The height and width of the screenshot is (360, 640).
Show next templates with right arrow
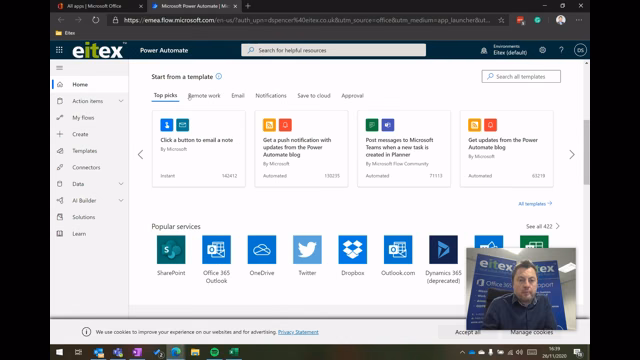coord(572,154)
